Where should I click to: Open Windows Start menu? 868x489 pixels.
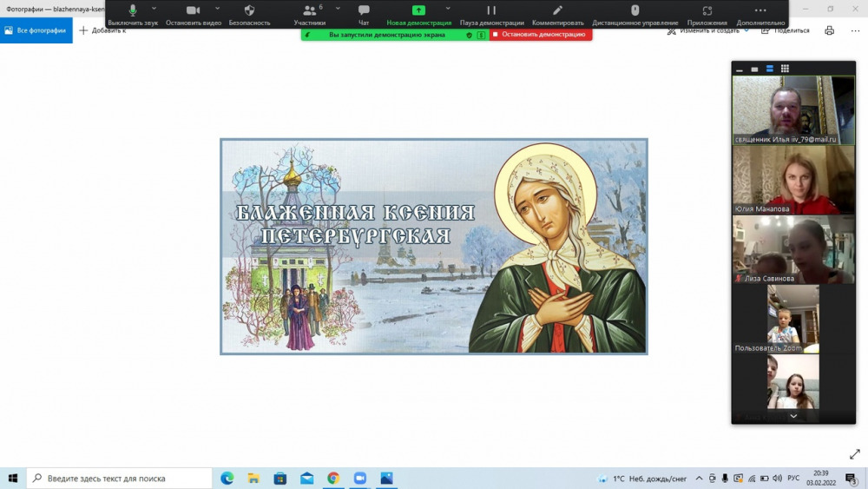tap(13, 478)
